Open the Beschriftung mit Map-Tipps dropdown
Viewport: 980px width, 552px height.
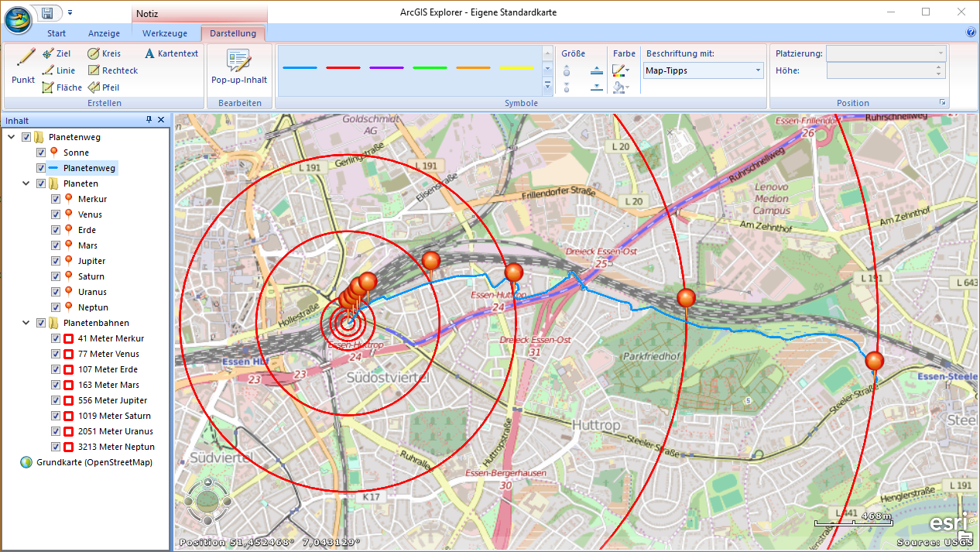[703, 70]
